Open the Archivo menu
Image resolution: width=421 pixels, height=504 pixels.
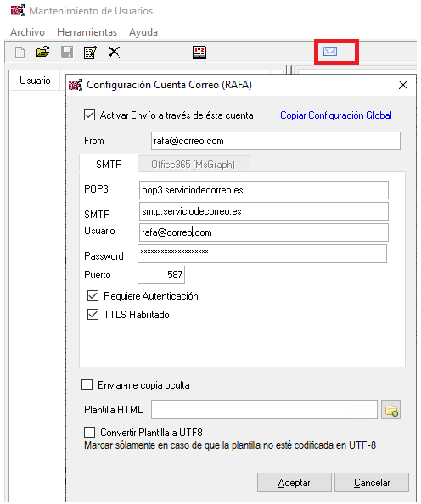click(28, 32)
